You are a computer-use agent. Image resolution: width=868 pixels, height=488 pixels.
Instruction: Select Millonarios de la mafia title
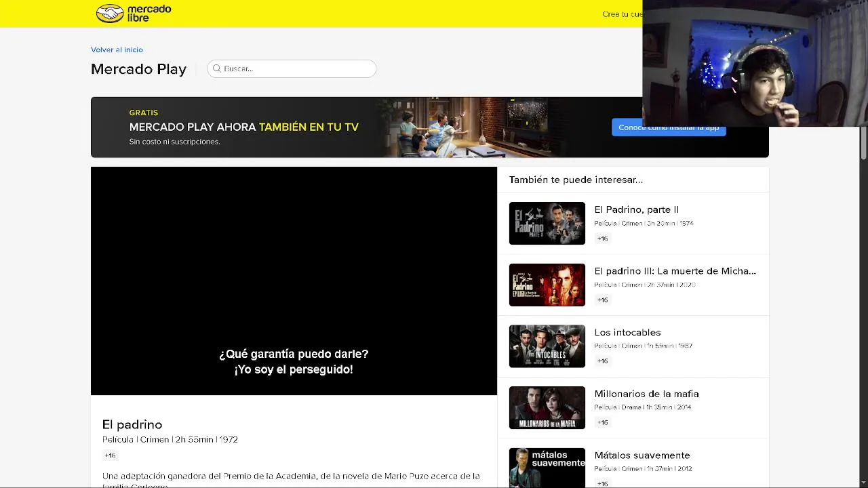click(646, 394)
